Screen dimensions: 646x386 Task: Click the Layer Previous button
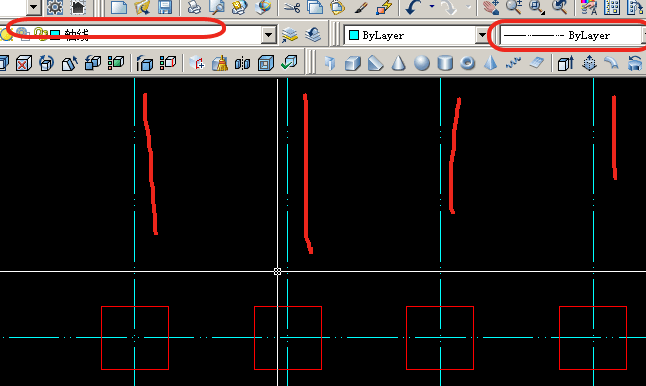point(313,35)
